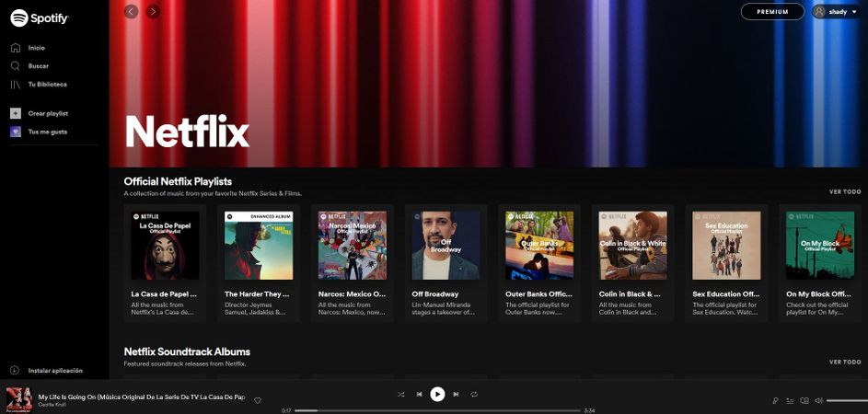
Task: Click the Inicio house icon
Action: click(x=16, y=48)
